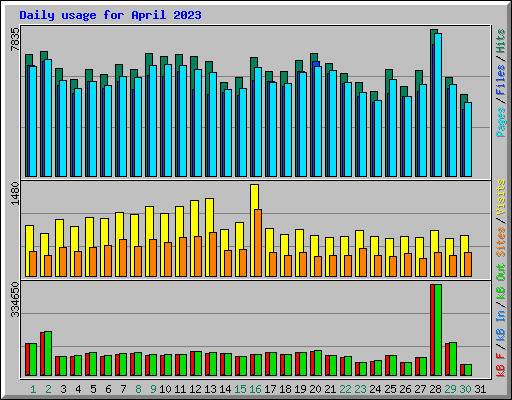The width and height of the screenshot is (512, 400).
Task: Click the 7835 axis value
Action: (x=15, y=39)
